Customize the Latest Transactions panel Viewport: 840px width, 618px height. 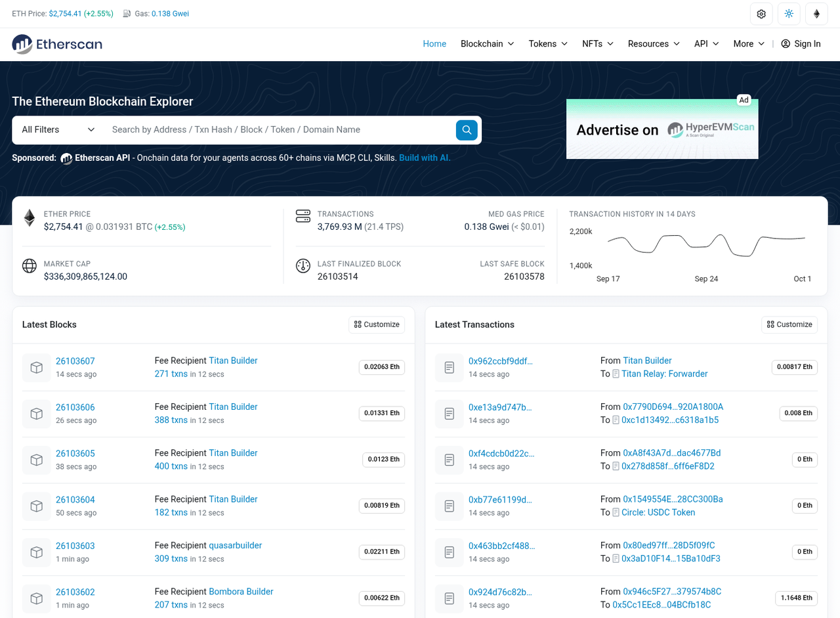(x=789, y=324)
